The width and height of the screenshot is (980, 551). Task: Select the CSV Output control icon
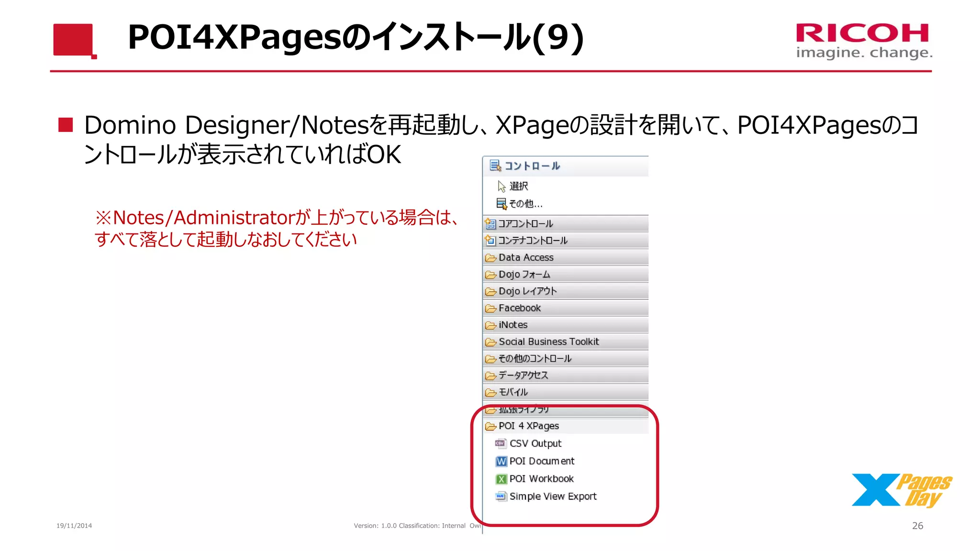coord(501,443)
